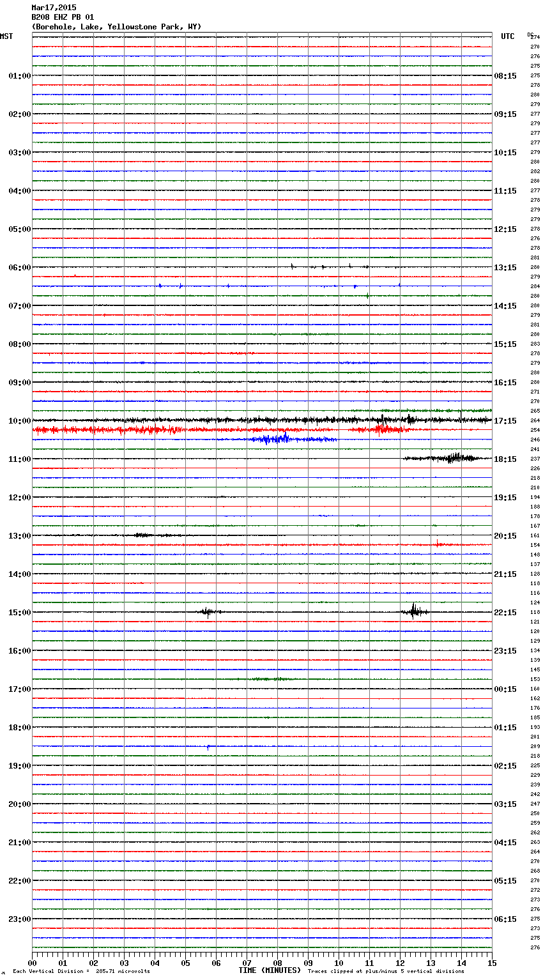Click the 13:15 UTC time label

click(505, 268)
